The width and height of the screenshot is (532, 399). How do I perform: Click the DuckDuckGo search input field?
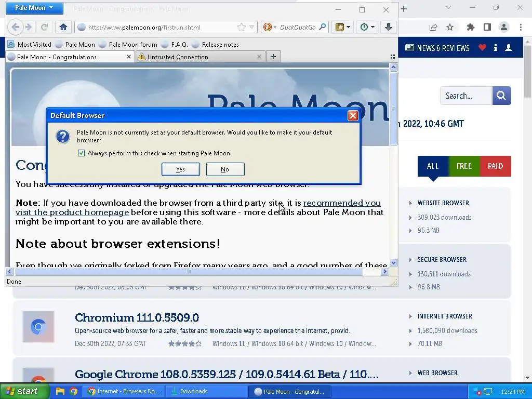[x=298, y=28]
